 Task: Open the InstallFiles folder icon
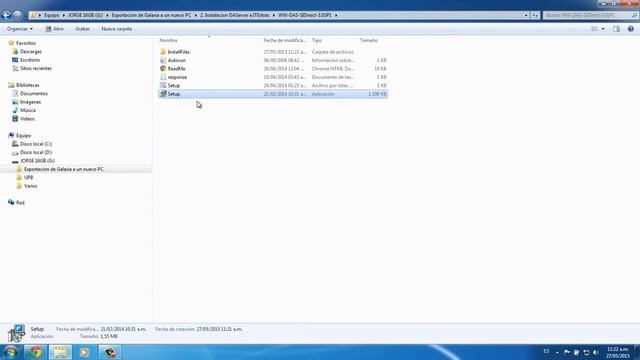coord(163,52)
